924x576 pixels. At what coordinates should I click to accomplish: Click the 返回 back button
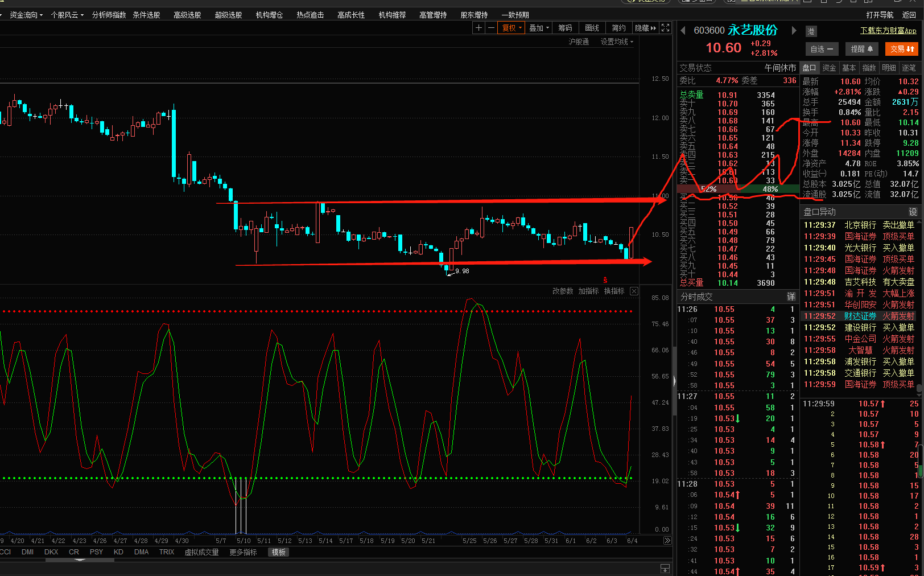(x=909, y=15)
